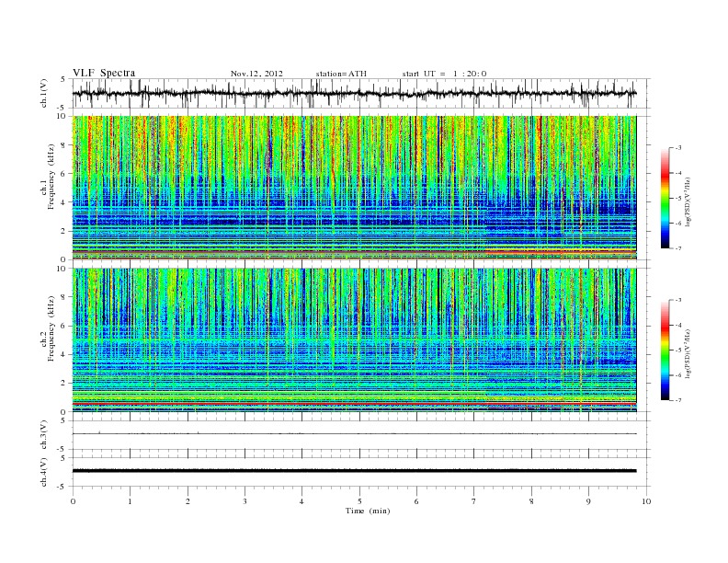Click the "1" tick on the Time axis
The width and height of the screenshot is (728, 563).
click(130, 501)
